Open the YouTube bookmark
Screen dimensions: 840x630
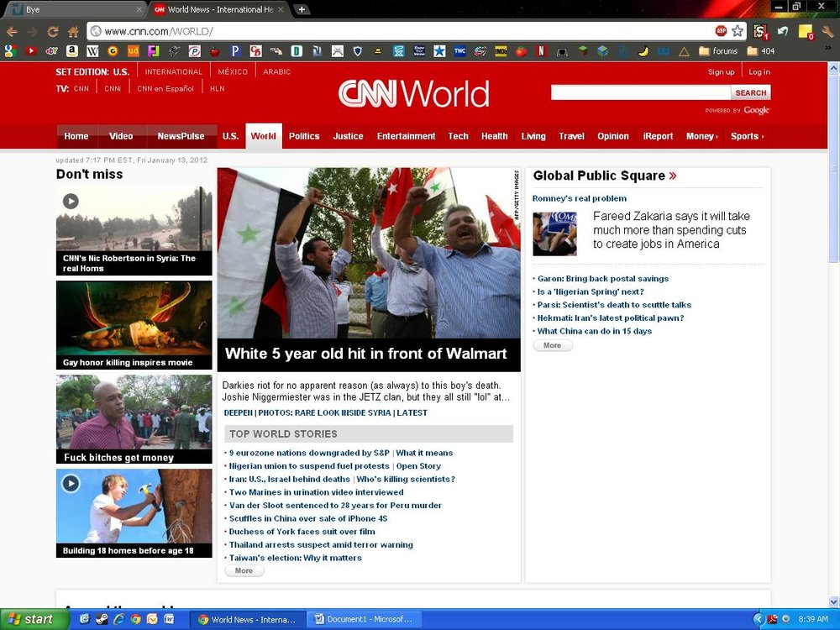tap(31, 51)
